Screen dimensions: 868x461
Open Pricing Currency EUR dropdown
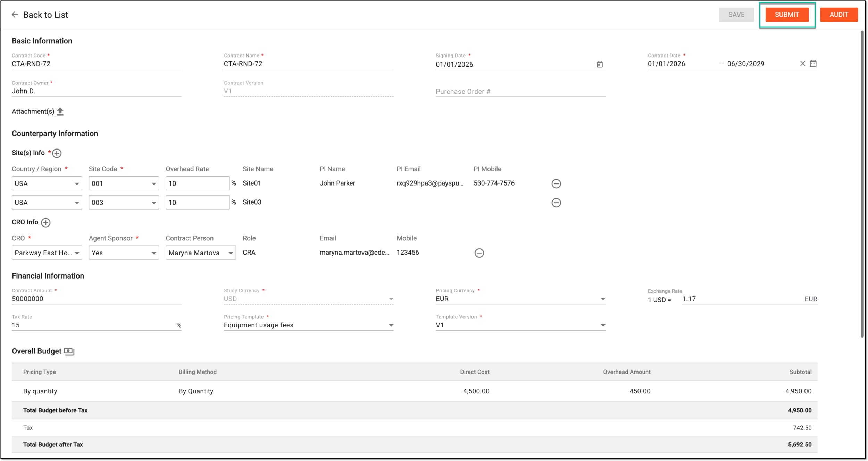click(x=520, y=299)
